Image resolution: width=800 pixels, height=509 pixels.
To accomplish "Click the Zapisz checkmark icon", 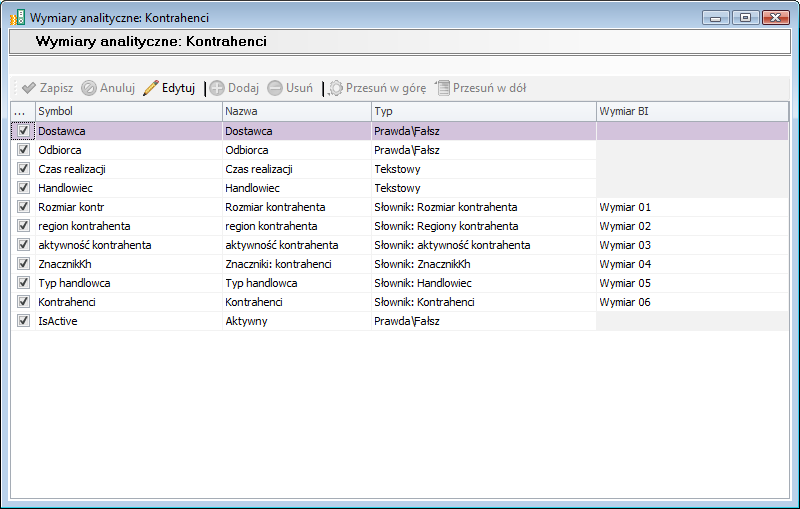I will click(29, 88).
